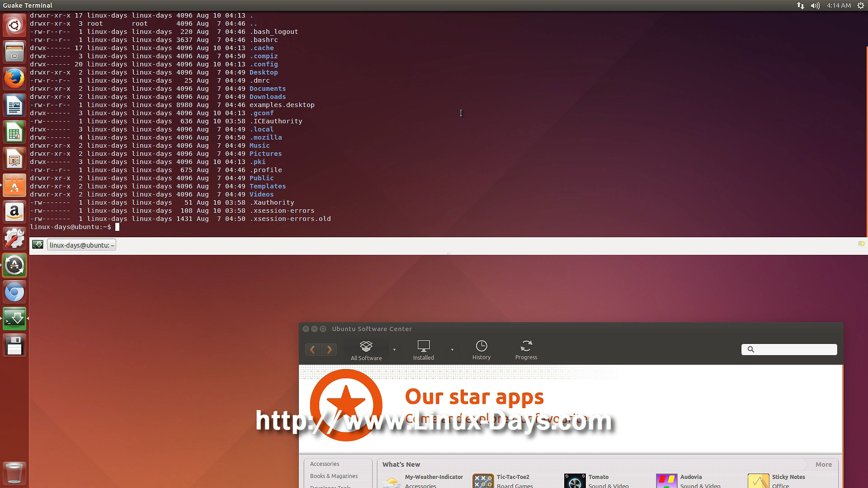The image size is (868, 488).
Task: Click Pictures directory name in terminal
Action: 266,154
